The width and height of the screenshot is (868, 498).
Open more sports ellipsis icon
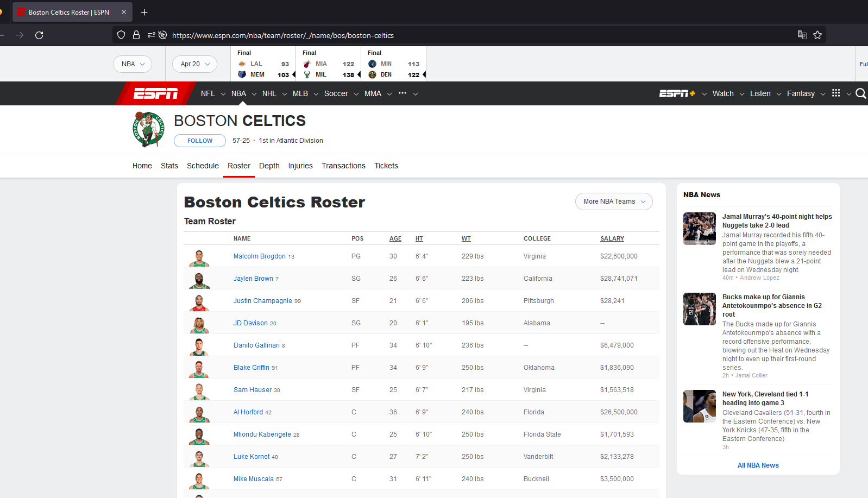point(402,93)
